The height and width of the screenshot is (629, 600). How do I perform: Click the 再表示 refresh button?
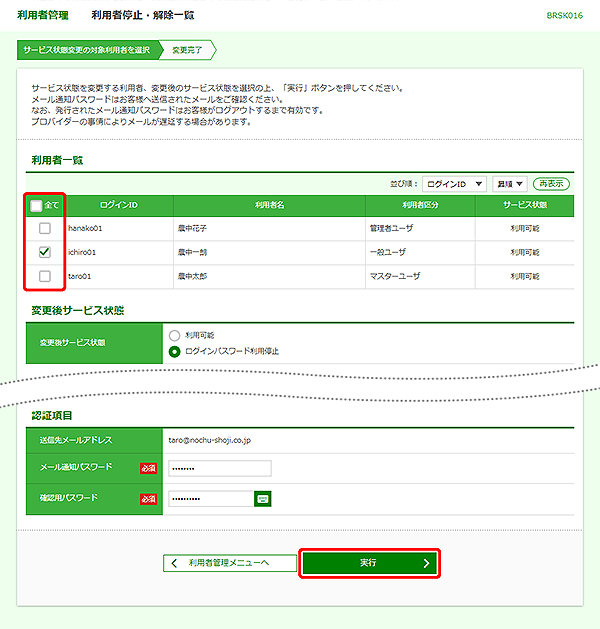pyautogui.click(x=551, y=184)
